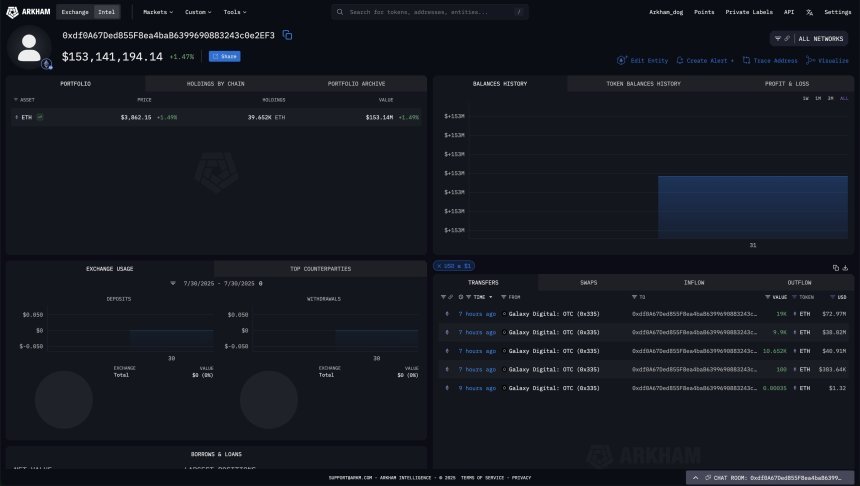Open the All Networks filter dropdown
Viewport: 860px width, 486px height.
click(809, 38)
